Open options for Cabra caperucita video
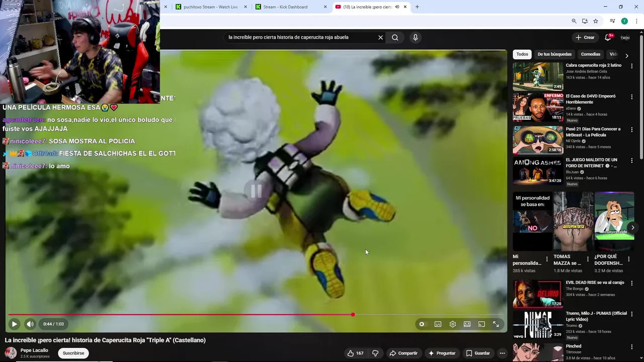The image size is (644, 362). coord(632,66)
